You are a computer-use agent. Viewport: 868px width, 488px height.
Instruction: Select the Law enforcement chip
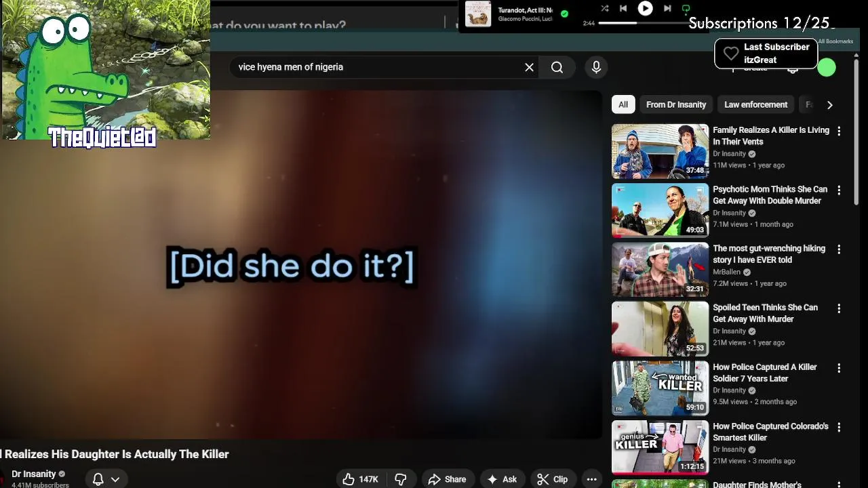pos(755,104)
